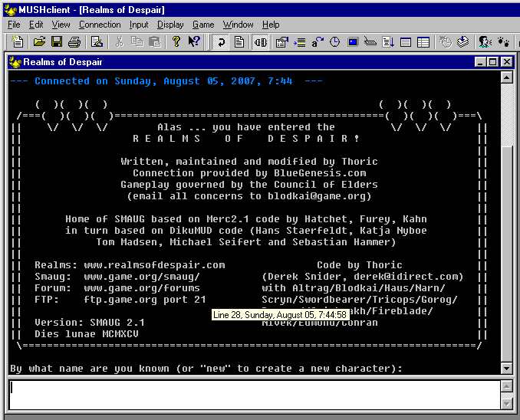The width and height of the screenshot is (520, 420).
Task: Click the greyed reset timers icon
Action: click(446, 42)
